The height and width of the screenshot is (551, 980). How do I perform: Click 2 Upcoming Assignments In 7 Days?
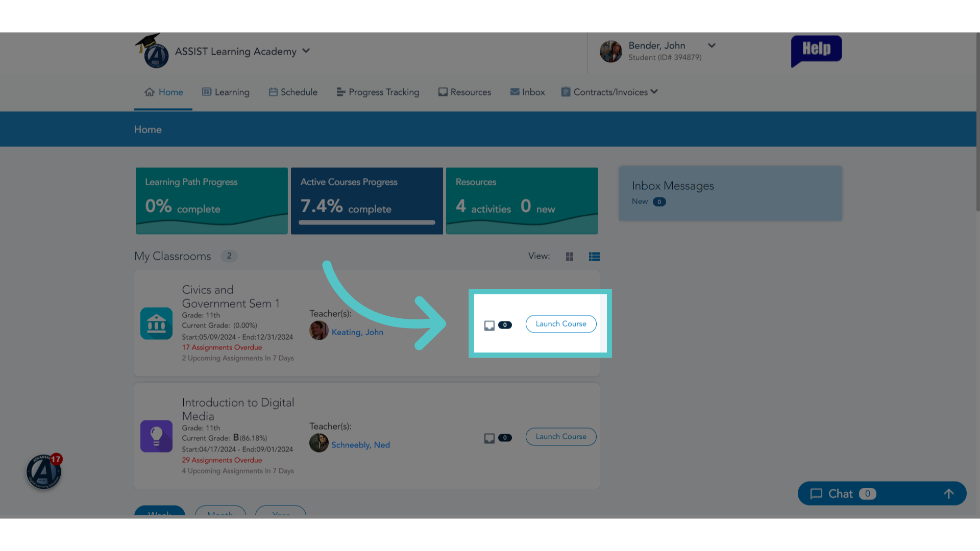point(238,358)
